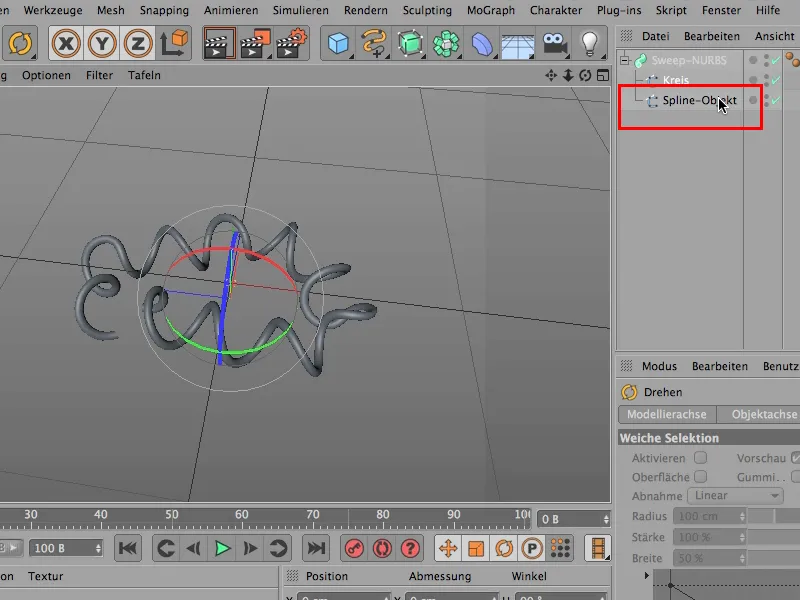Toggle the Gummi checkbox
The width and height of the screenshot is (800, 600).
[x=796, y=477]
